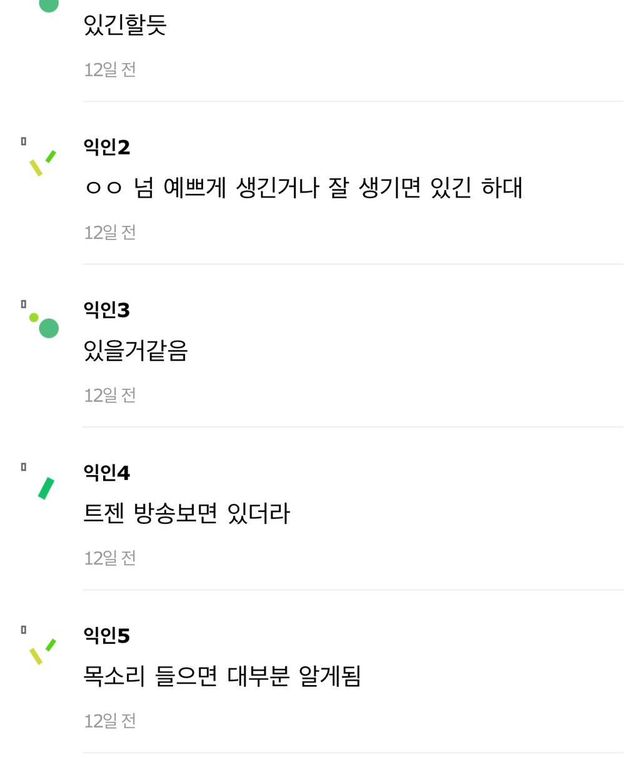Open 익인4's green slash profile avatar

(x=45, y=488)
